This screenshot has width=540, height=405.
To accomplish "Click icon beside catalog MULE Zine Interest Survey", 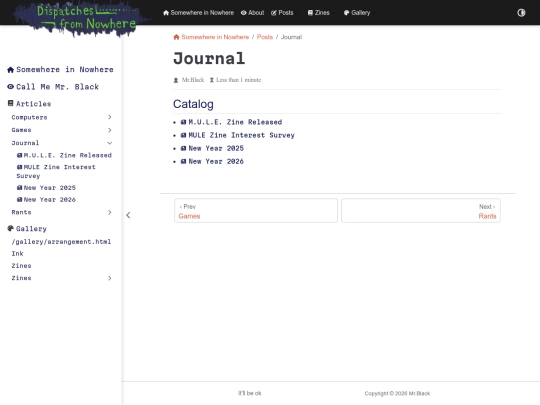I will pyautogui.click(x=184, y=135).
